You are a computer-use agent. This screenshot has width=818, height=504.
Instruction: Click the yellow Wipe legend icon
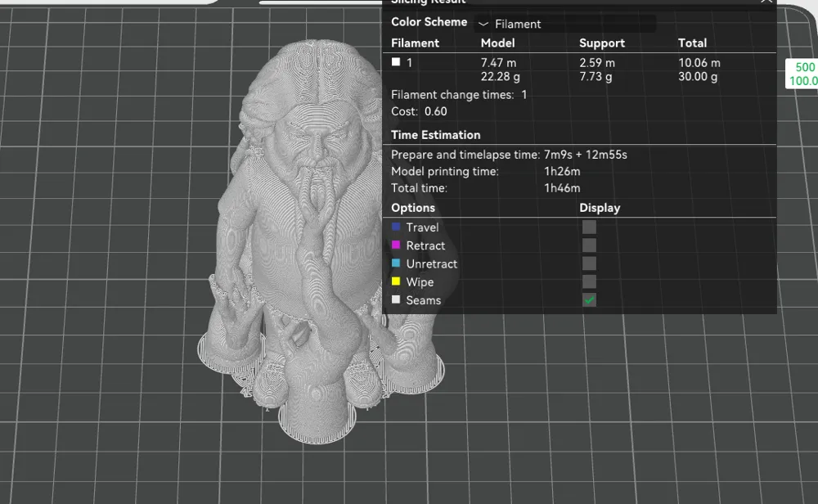(397, 281)
